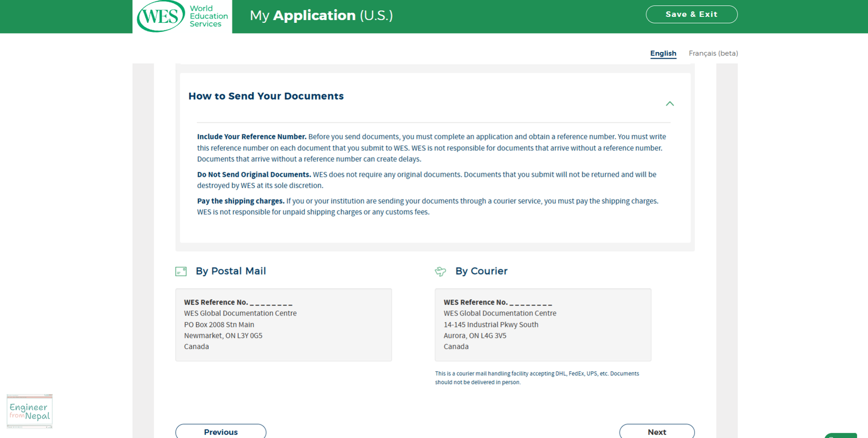Click the Pay the shipping charges text
Screen dimensions: 868x438
(x=240, y=201)
